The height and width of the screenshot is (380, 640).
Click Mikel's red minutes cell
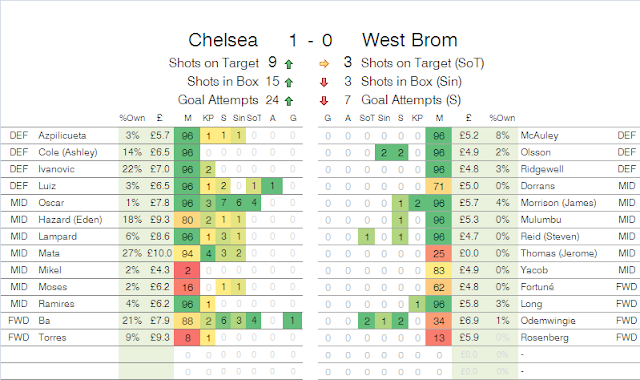click(187, 270)
